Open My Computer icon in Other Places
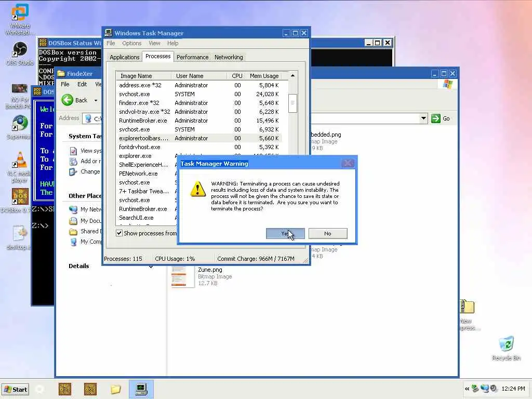The image size is (532, 399). click(73, 242)
